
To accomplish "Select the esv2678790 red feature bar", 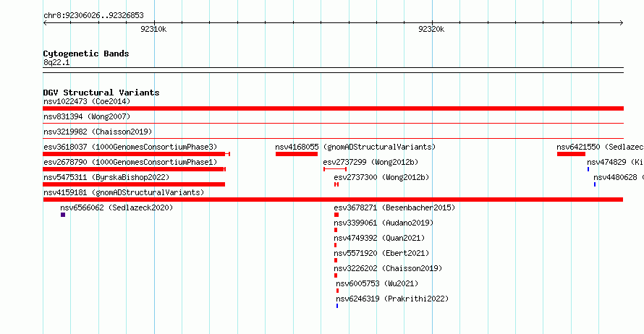I will [135, 169].
